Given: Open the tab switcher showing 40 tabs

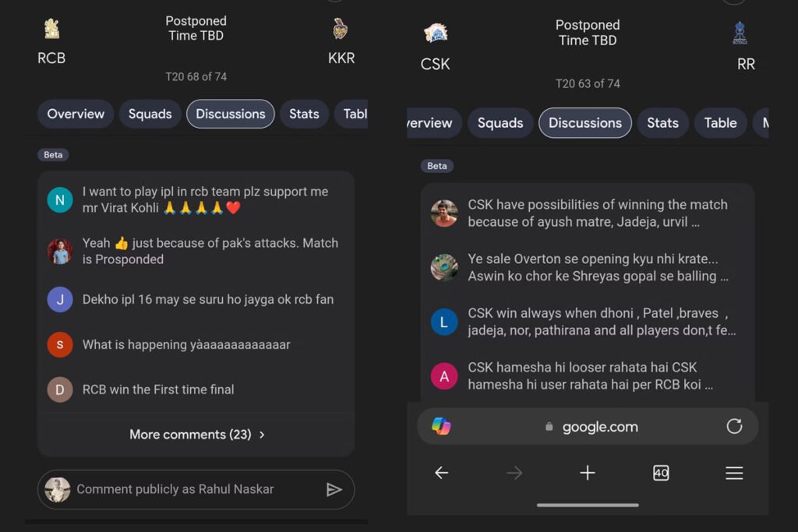Looking at the screenshot, I should 661,473.
